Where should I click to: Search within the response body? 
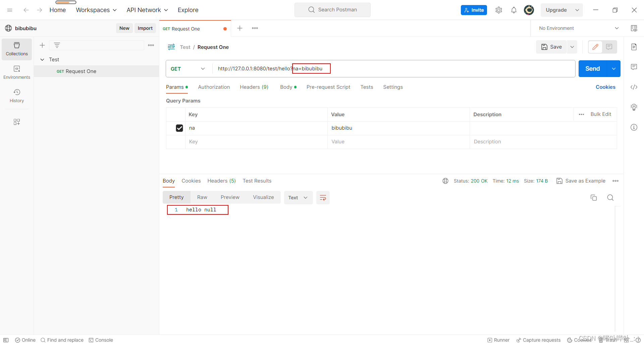(610, 198)
